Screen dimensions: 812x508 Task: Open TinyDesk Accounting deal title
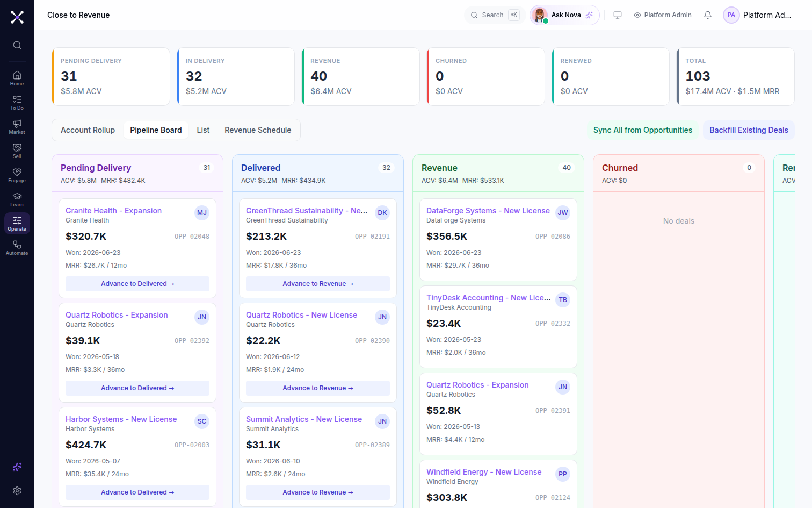click(x=488, y=298)
